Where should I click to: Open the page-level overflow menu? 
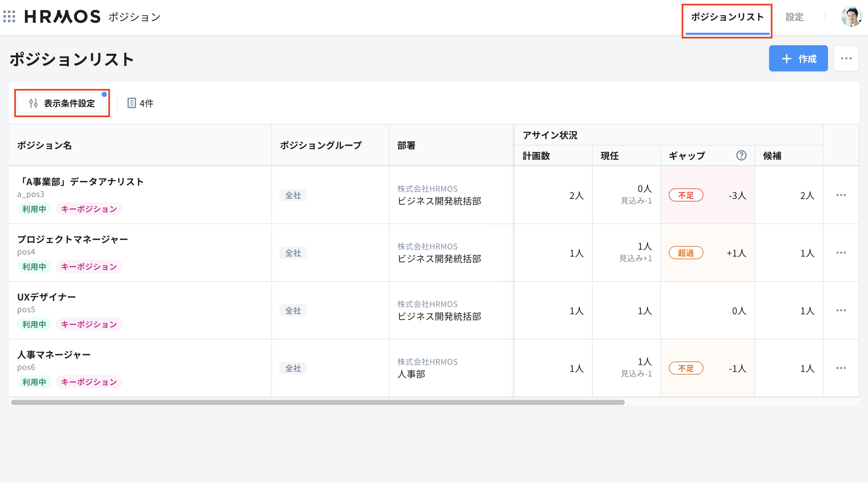click(x=846, y=58)
